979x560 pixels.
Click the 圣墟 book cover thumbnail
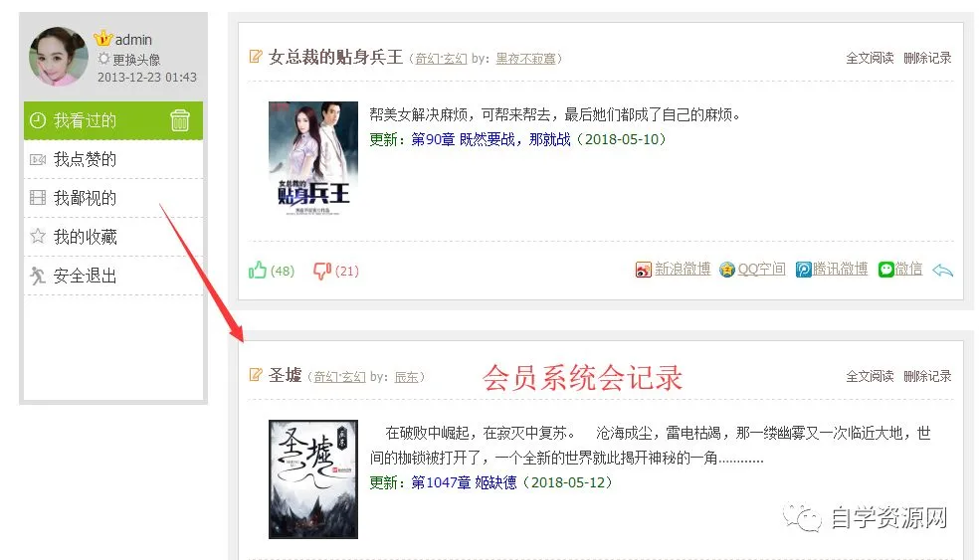click(313, 479)
